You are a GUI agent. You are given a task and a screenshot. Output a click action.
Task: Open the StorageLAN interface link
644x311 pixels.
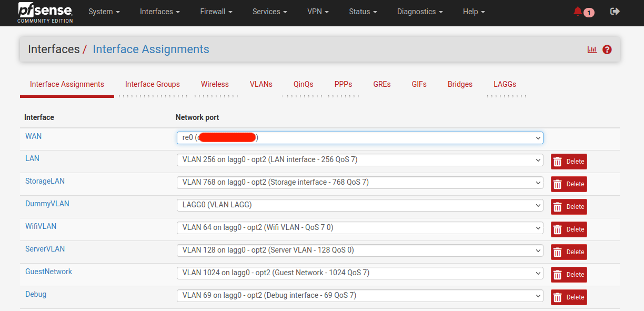pyautogui.click(x=45, y=181)
